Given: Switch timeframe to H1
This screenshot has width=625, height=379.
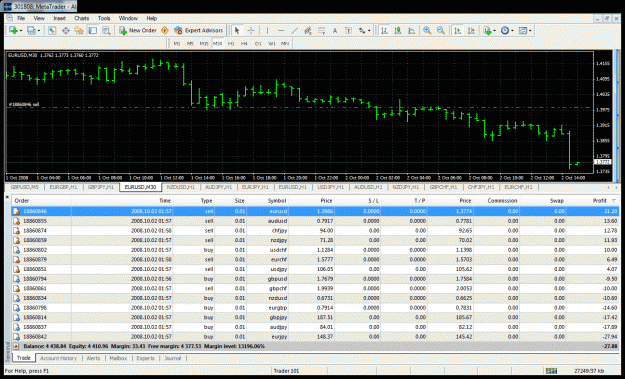Looking at the screenshot, I should tap(231, 43).
